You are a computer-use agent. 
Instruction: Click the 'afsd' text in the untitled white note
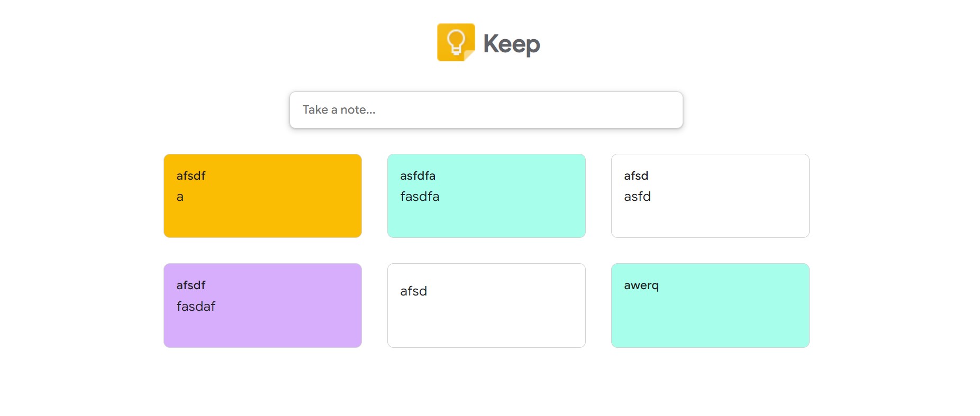click(x=413, y=291)
